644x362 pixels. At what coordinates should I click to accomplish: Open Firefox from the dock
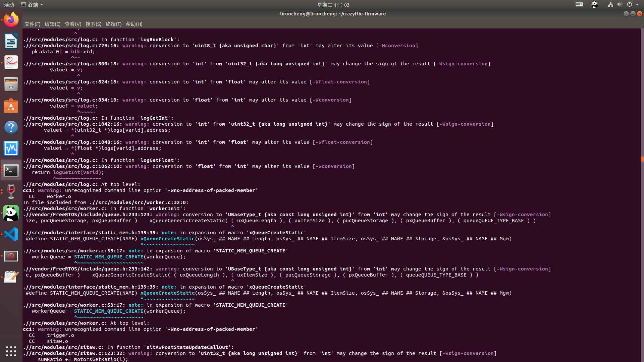11,20
